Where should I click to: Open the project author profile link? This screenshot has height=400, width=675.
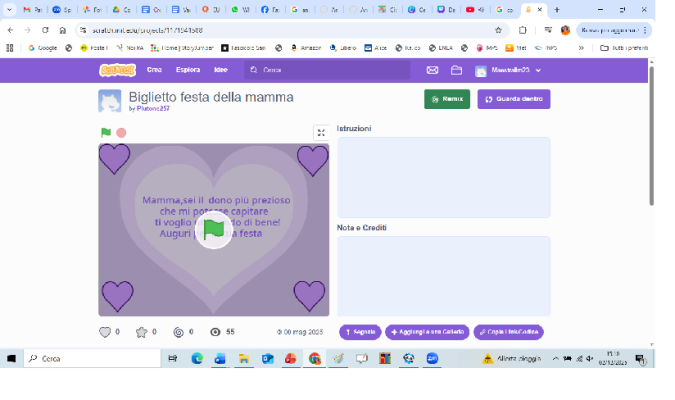coord(153,109)
